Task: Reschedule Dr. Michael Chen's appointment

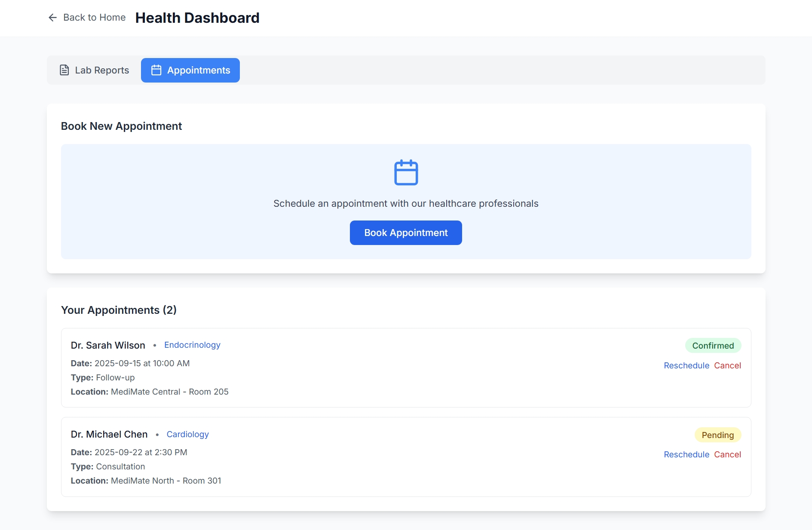Action: pyautogui.click(x=686, y=454)
